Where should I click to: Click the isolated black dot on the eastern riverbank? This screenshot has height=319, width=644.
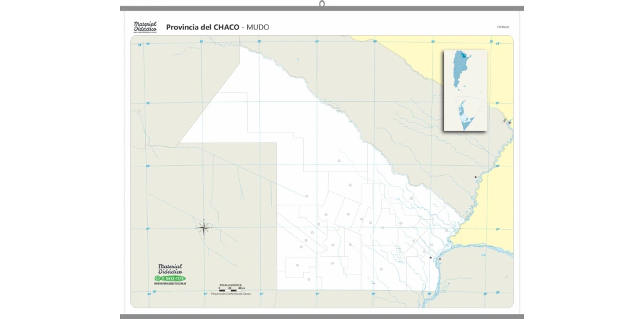475,177
